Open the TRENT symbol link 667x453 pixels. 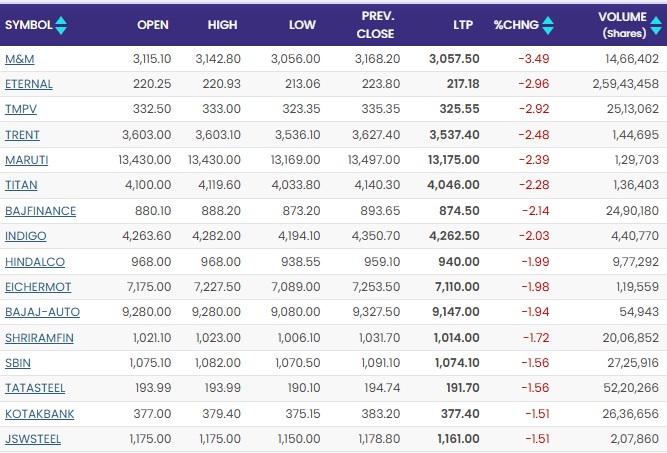[22, 135]
